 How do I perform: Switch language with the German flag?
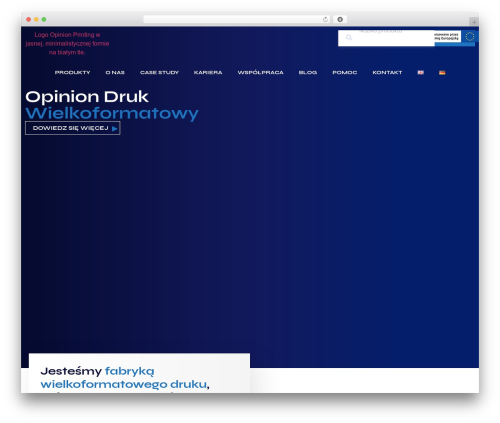point(442,72)
